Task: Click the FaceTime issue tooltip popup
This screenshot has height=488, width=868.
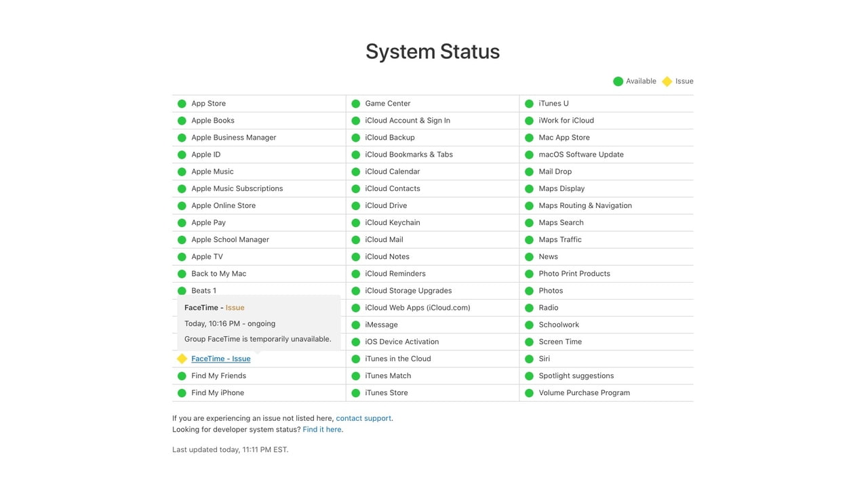Action: (259, 323)
